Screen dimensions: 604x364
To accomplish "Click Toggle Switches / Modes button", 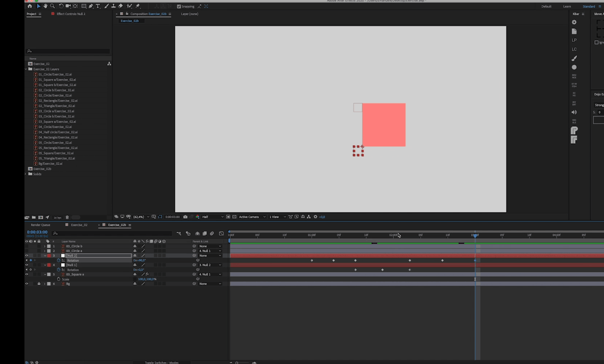I will pyautogui.click(x=161, y=362).
